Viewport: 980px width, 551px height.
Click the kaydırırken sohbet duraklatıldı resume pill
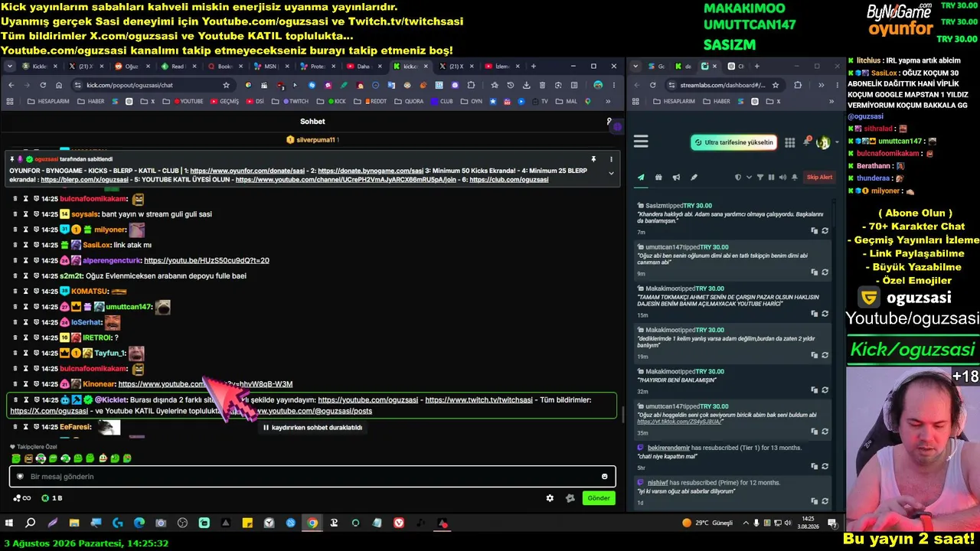(x=312, y=428)
